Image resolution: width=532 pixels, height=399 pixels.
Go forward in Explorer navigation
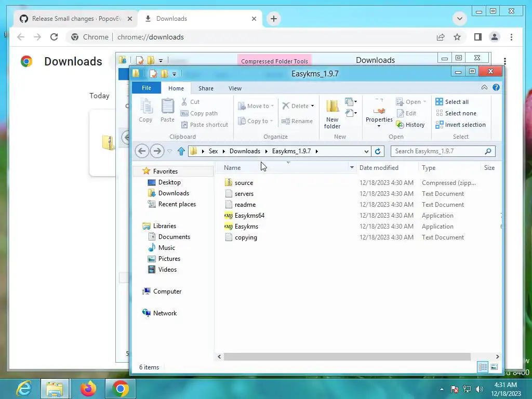(157, 151)
